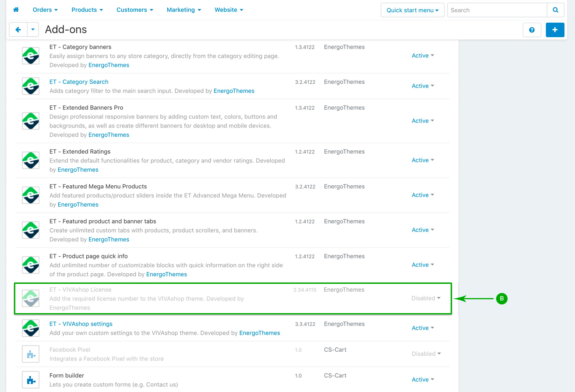Click version 2.34.4115 of VIVAshop License
Screen dimensions: 575x392
[305, 290]
